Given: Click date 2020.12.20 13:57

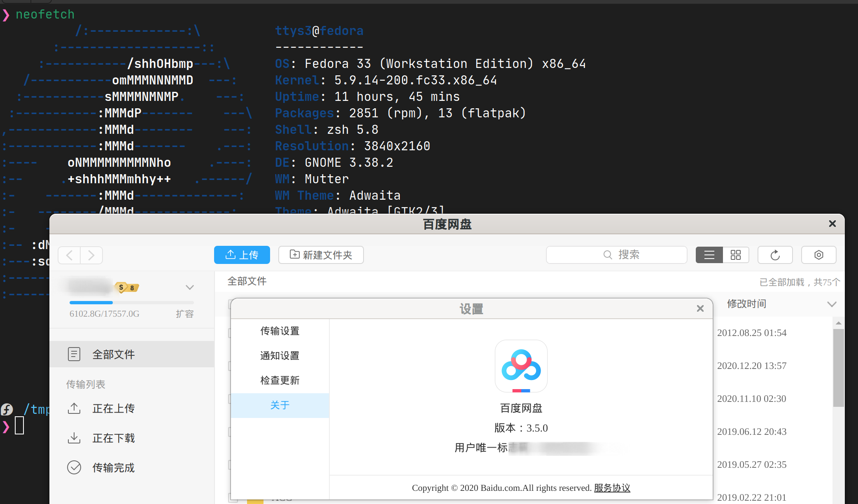Looking at the screenshot, I should pos(752,366).
